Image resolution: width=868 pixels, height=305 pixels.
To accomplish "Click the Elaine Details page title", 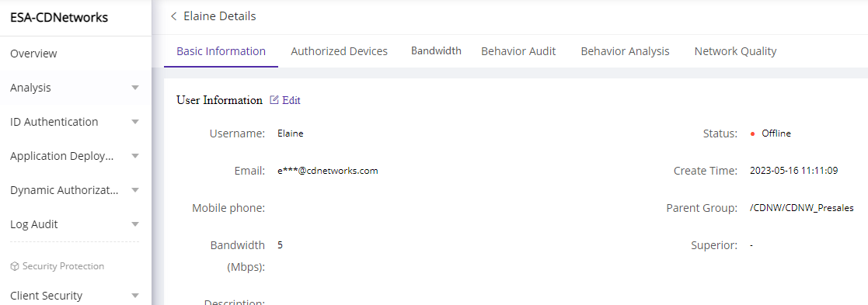I will (x=220, y=16).
